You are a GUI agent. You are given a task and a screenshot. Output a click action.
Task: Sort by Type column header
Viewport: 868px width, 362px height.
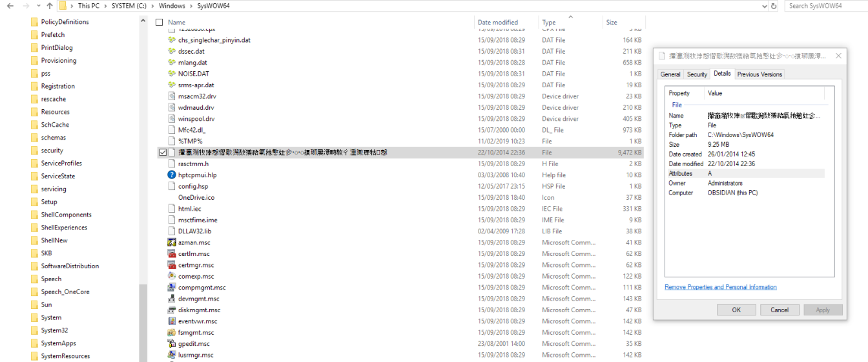tap(549, 22)
